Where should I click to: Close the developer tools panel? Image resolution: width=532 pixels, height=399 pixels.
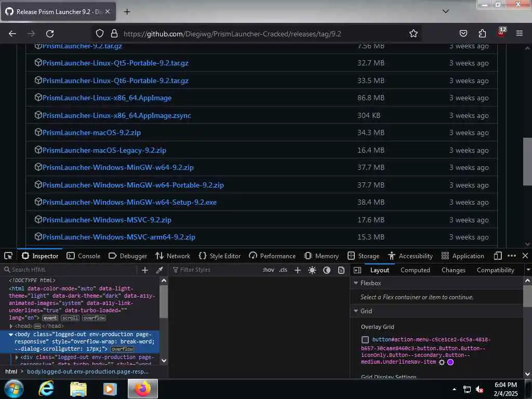(525, 256)
